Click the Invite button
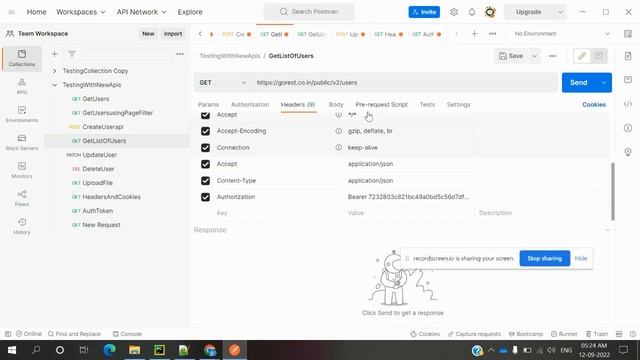The image size is (640, 360). 424,12
